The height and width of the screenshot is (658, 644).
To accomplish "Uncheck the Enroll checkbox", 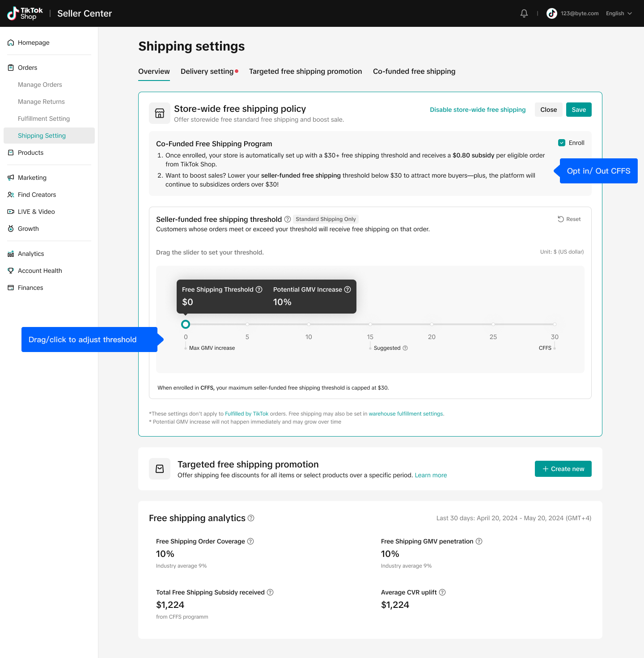I will point(562,143).
